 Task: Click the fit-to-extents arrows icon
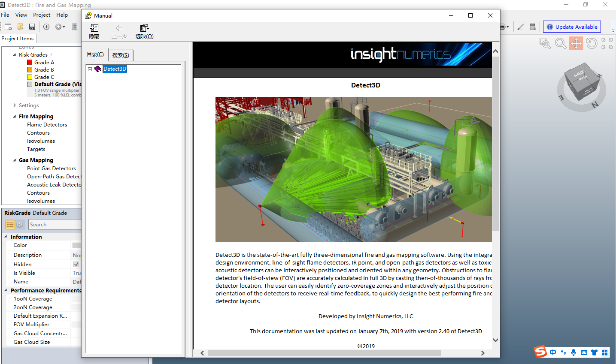607,43
